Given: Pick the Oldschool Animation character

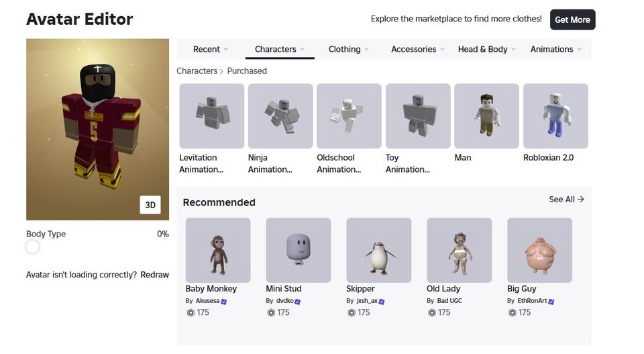Looking at the screenshot, I should point(349,116).
